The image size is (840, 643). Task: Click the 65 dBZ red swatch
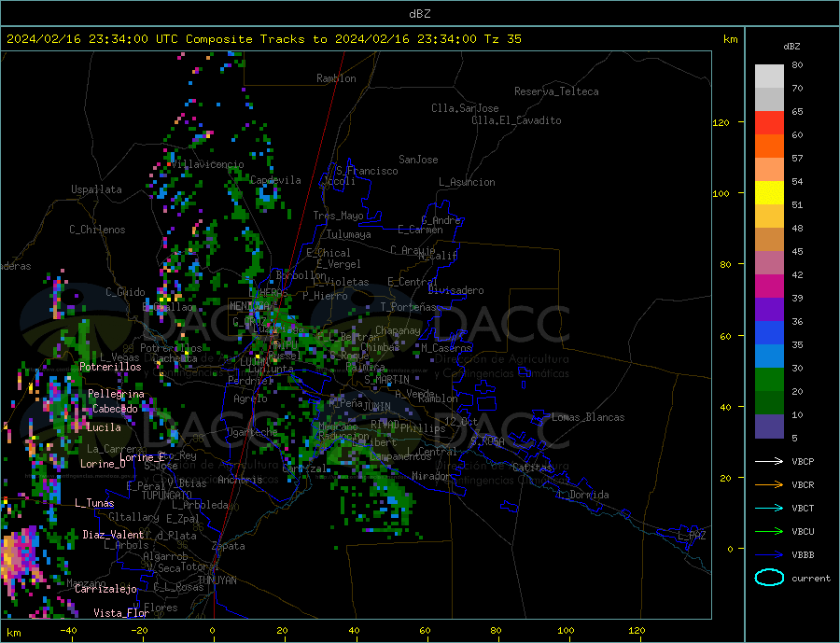(769, 122)
